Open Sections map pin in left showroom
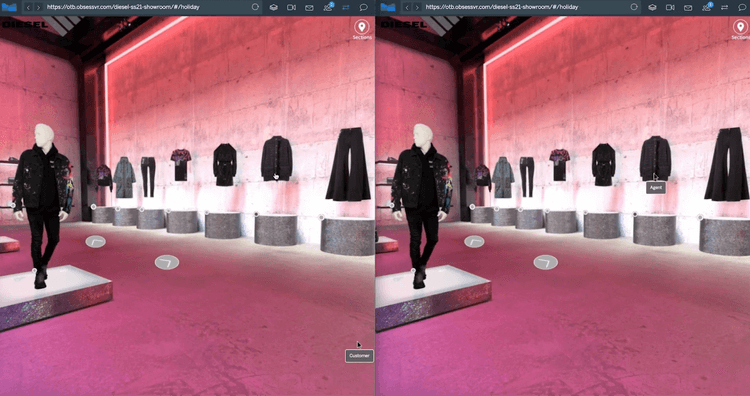 click(x=362, y=27)
